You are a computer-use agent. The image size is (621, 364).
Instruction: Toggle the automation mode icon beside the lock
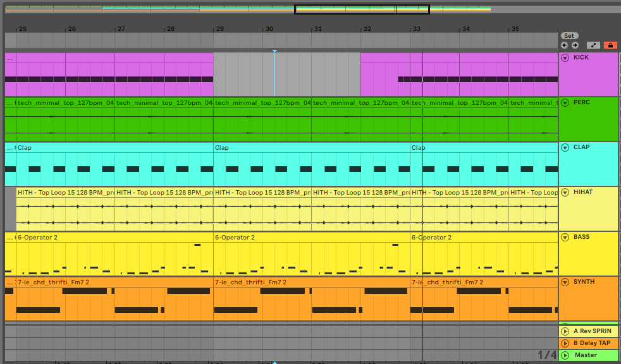pos(593,45)
